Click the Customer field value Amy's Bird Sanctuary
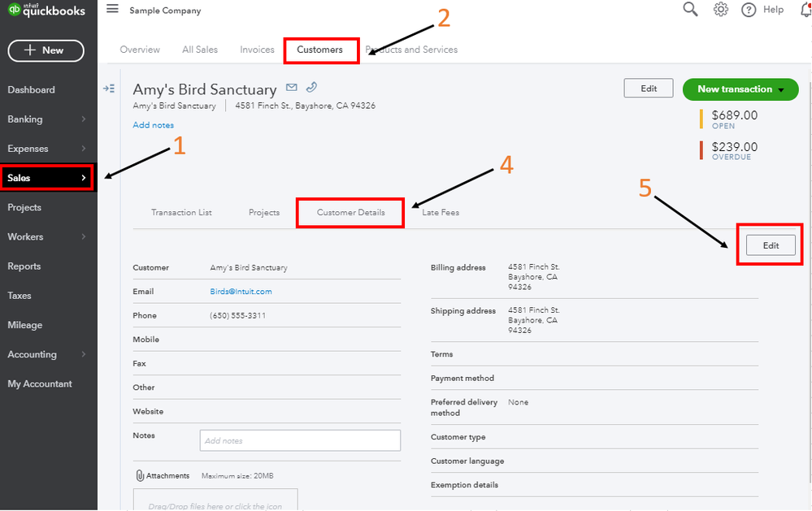This screenshot has width=812, height=511. click(249, 267)
